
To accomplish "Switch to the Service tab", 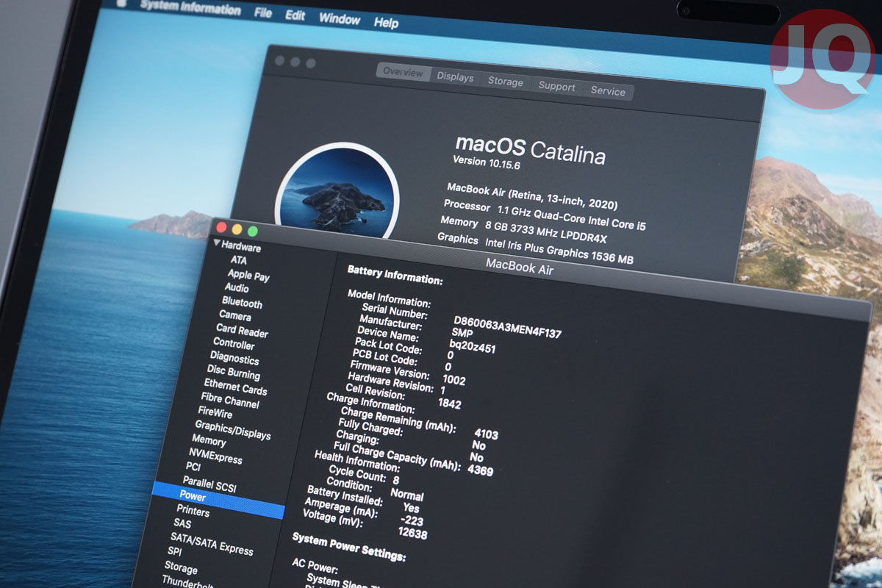I will (608, 91).
